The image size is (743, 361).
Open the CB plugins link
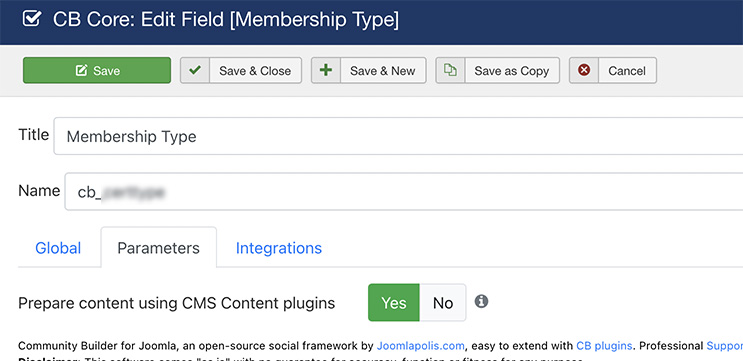604,345
